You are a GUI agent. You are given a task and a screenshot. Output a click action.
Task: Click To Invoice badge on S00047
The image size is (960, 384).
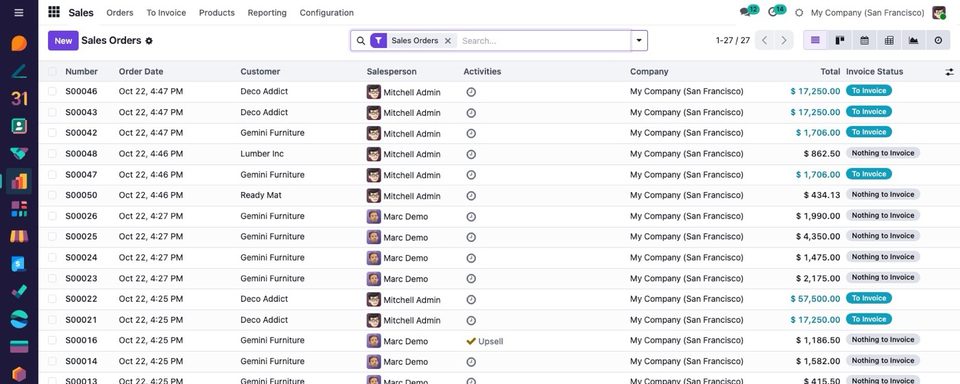[x=869, y=174]
